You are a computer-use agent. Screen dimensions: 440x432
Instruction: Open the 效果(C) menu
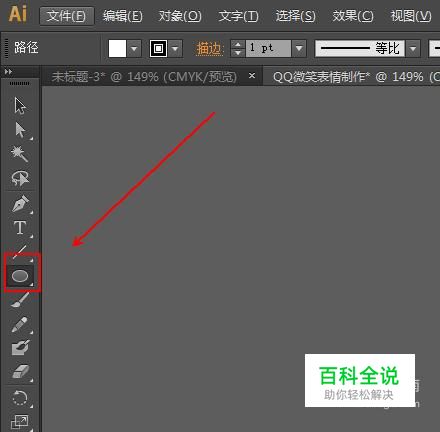click(x=353, y=16)
